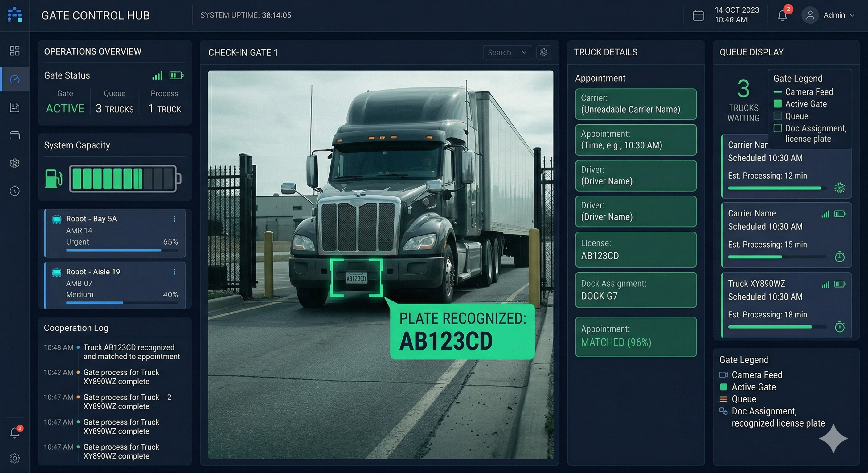
Task: Open the wallet icon in sidebar
Action: [x=14, y=135]
